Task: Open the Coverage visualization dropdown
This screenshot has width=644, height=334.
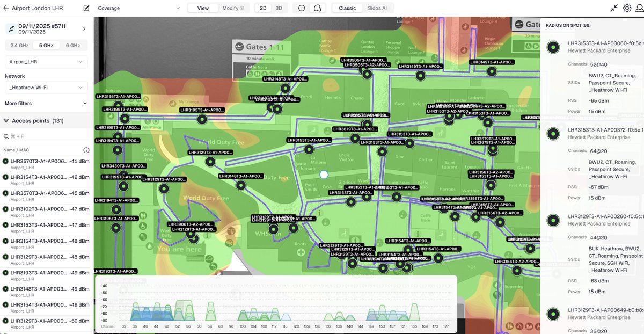Action: point(138,8)
